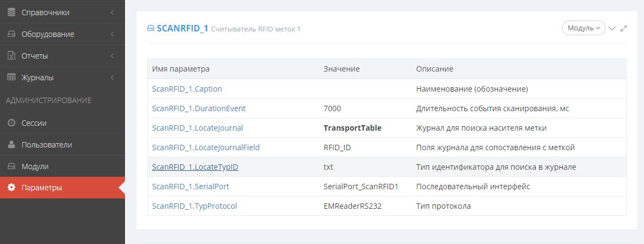Viewport: 644px width, 244px height.
Task: Open the Сессии menu item
Action: coord(34,123)
